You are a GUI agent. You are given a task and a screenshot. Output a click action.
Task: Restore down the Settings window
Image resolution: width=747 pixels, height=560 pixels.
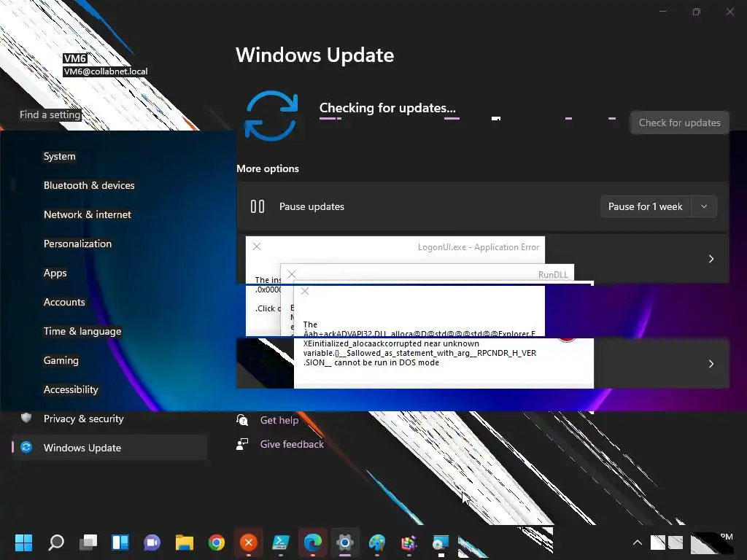click(x=697, y=12)
